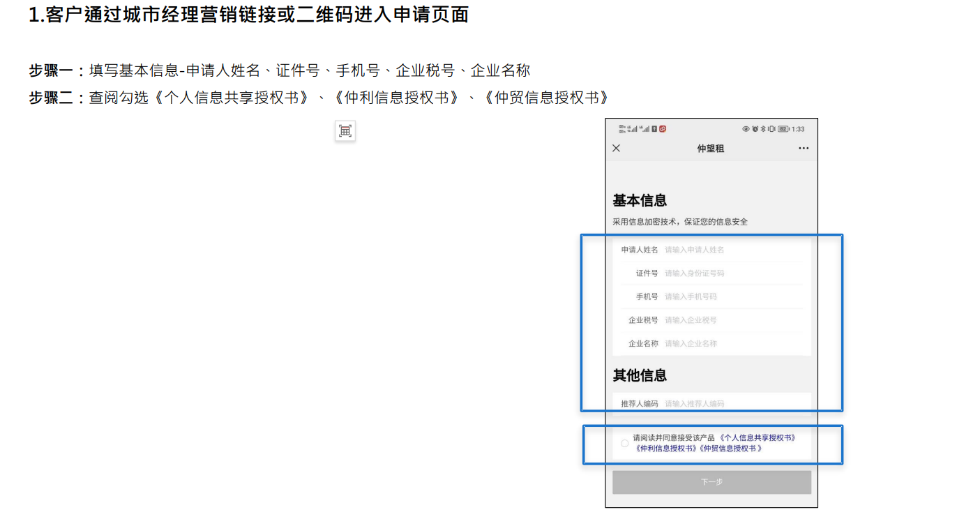The image size is (980, 519).
Task: Open the 《个人信息共享授权书》 link
Action: (x=757, y=438)
